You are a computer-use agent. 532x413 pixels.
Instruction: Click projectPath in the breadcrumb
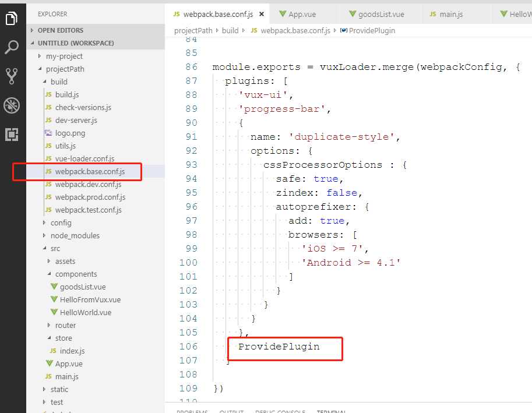point(193,30)
